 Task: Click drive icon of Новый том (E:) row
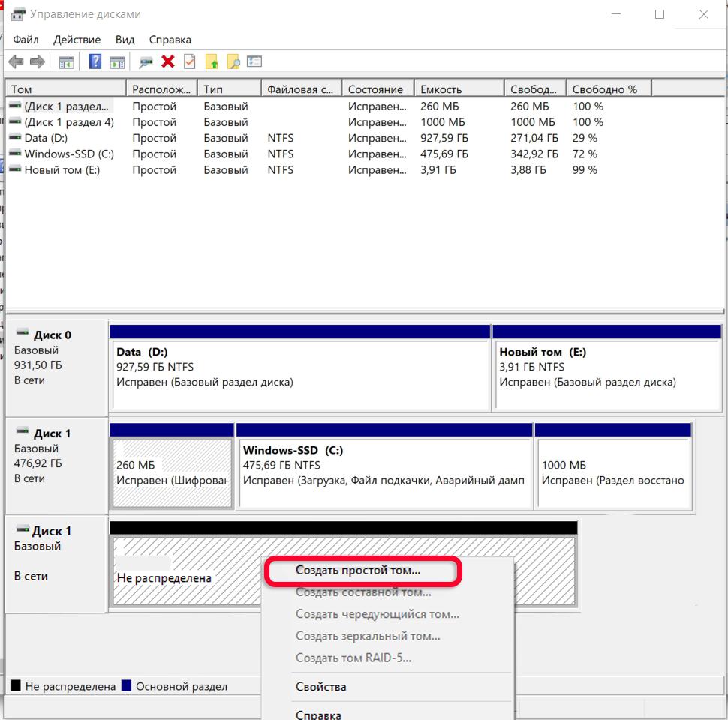[15, 169]
